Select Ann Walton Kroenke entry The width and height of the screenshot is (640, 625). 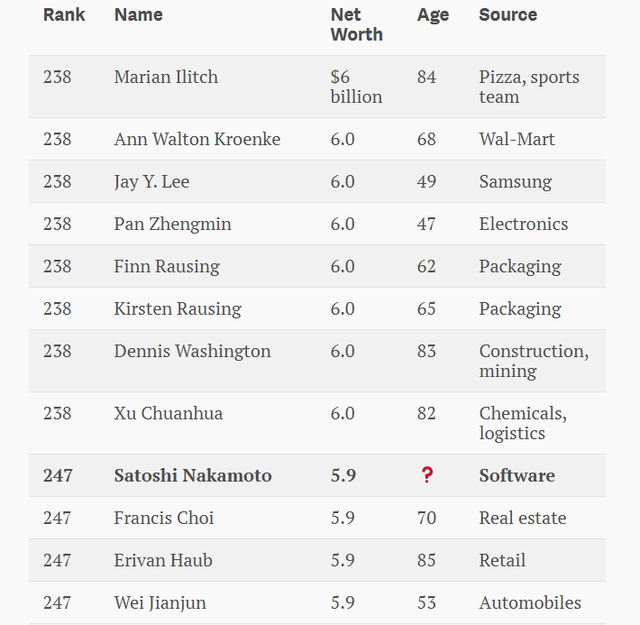[x=197, y=139]
